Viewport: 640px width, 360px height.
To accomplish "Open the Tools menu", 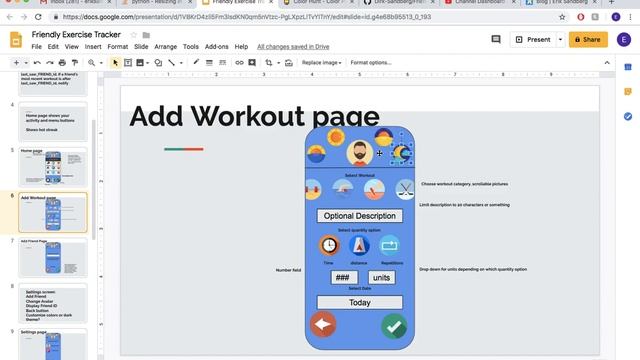I will [191, 47].
